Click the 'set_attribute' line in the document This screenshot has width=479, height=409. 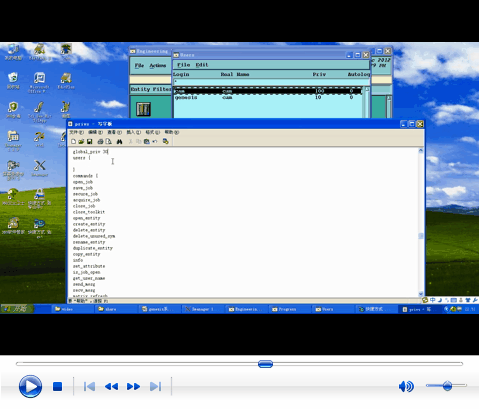[89, 266]
